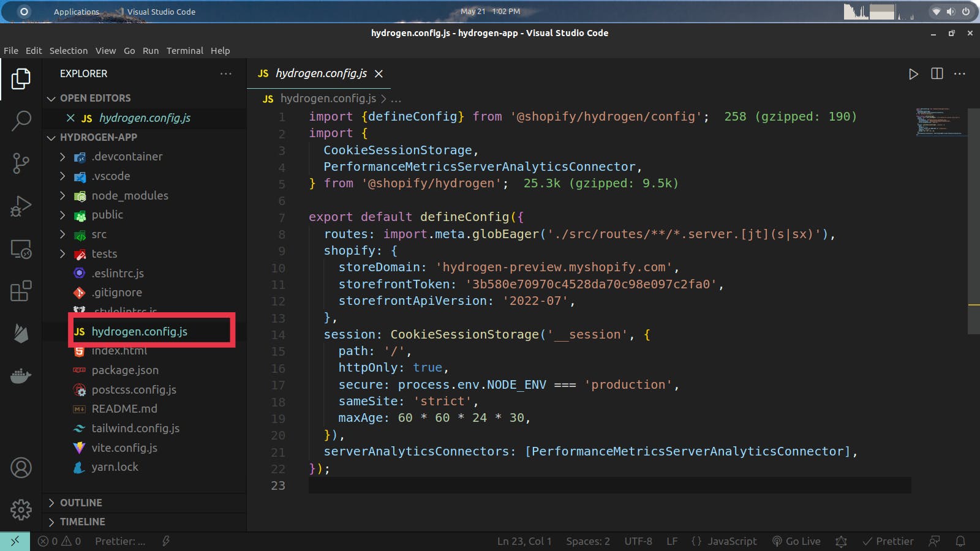This screenshot has height=551, width=980.
Task: Click the feedback icon in status bar
Action: (934, 541)
